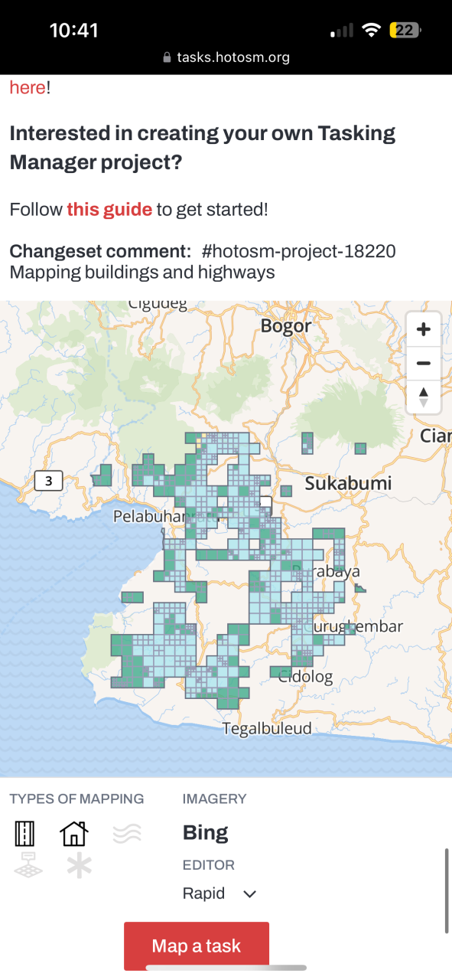Reset map bearing with compass arrow
The width and height of the screenshot is (452, 980).
coord(423,397)
